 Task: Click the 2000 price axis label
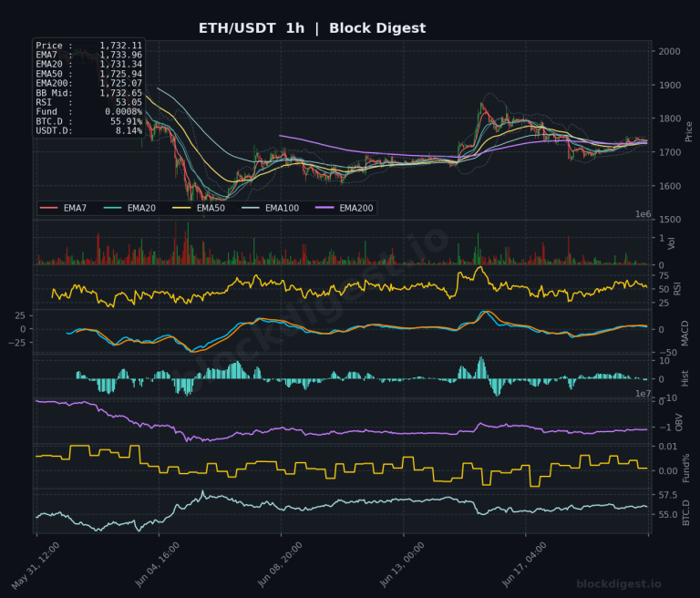click(670, 51)
